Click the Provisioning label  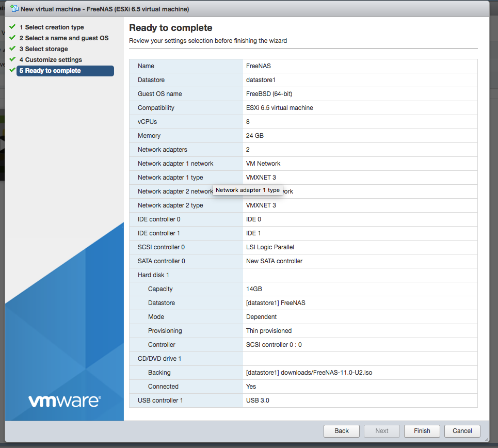coord(165,331)
